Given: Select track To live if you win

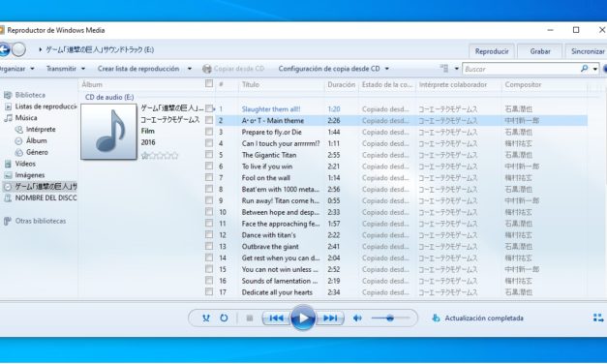Looking at the screenshot, I should (267, 167).
